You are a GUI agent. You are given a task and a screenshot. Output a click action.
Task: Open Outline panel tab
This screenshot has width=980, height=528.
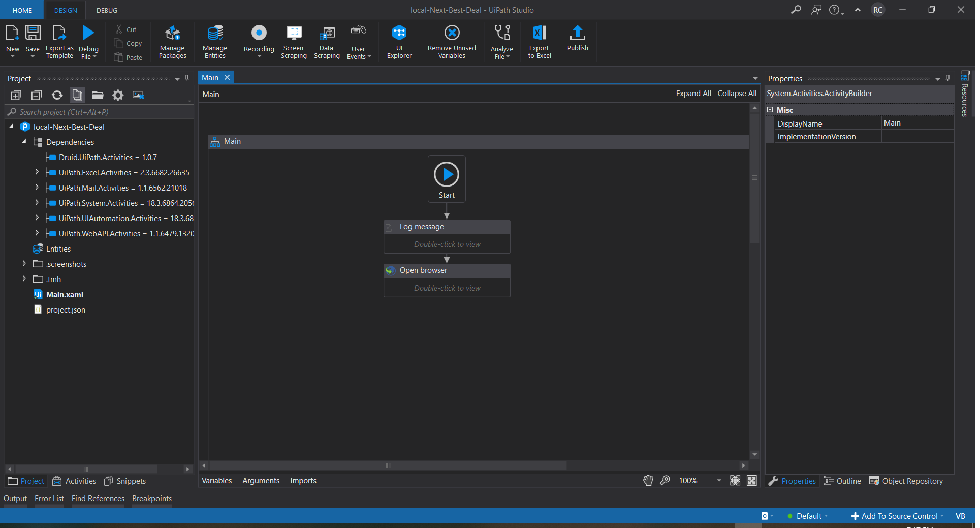coord(842,481)
